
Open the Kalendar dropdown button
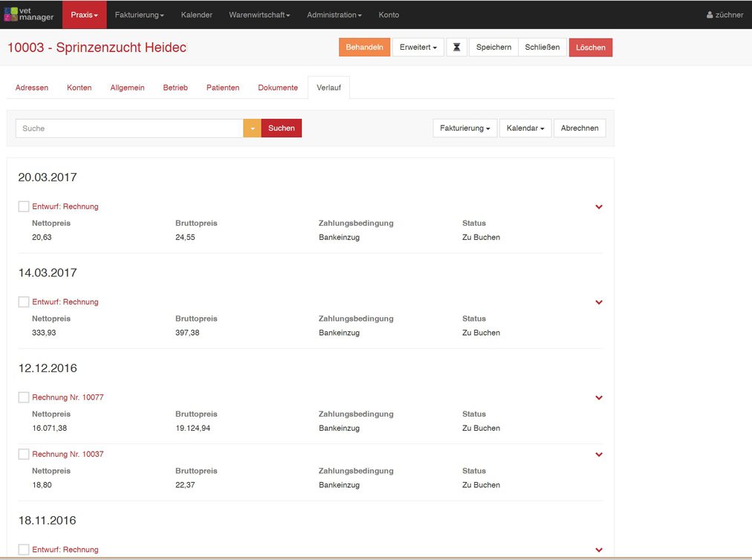[525, 128]
